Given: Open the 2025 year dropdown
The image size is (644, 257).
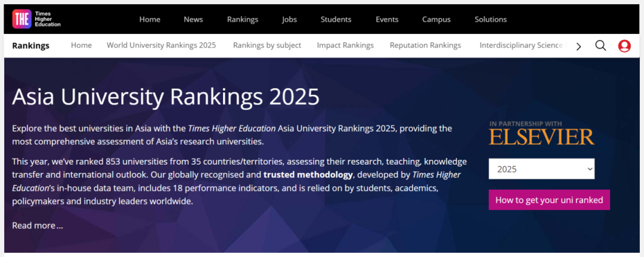Looking at the screenshot, I should [541, 169].
